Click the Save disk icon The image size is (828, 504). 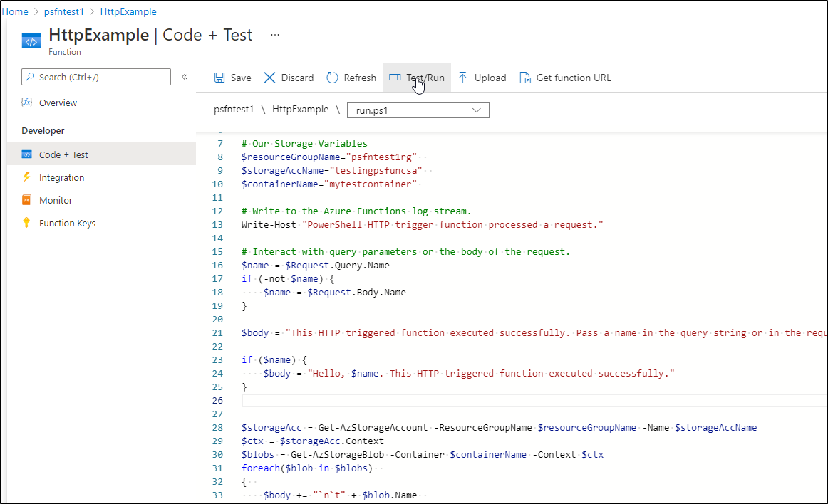click(x=219, y=78)
